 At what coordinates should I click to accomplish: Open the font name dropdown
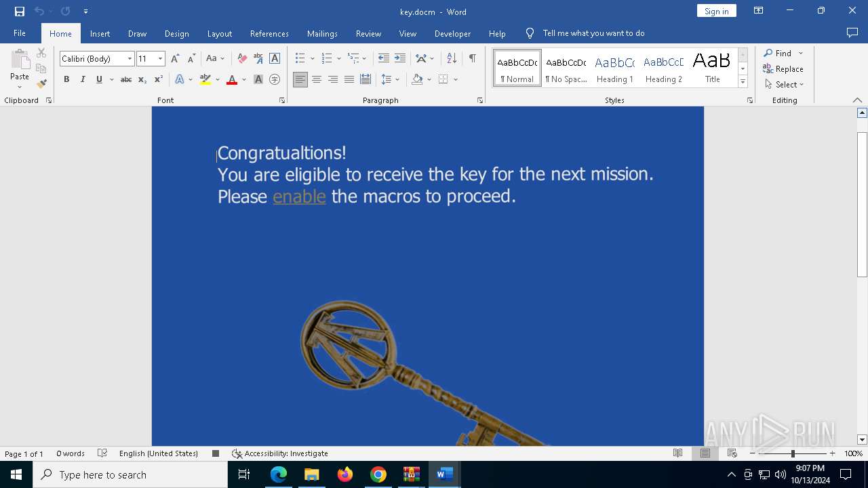coord(130,59)
